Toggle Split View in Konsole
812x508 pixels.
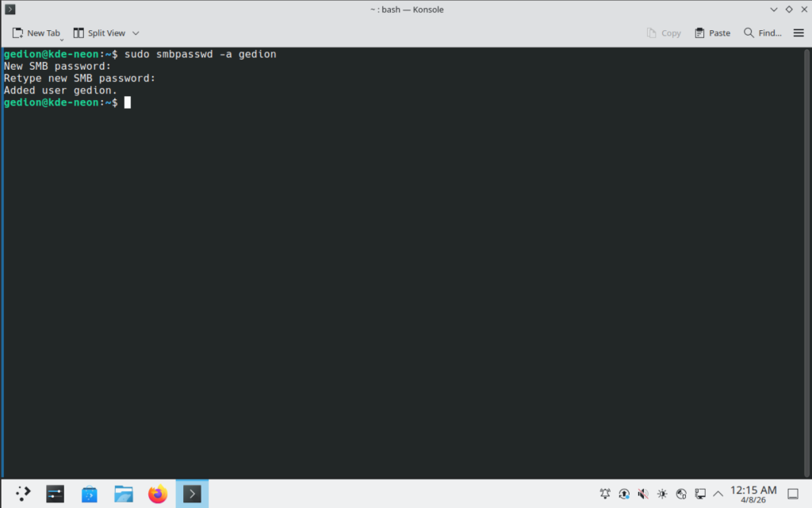[x=100, y=33]
